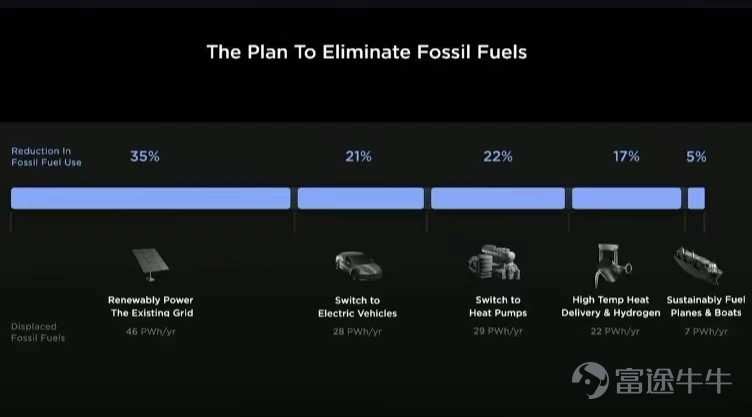The image size is (752, 417).
Task: Select the Switch to Heat Pumps label
Action: 498,306
